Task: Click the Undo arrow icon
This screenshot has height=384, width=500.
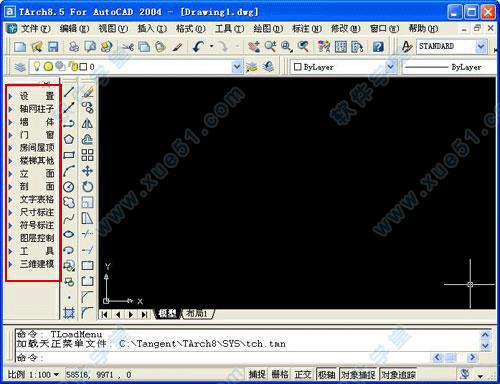Action: tap(198, 46)
